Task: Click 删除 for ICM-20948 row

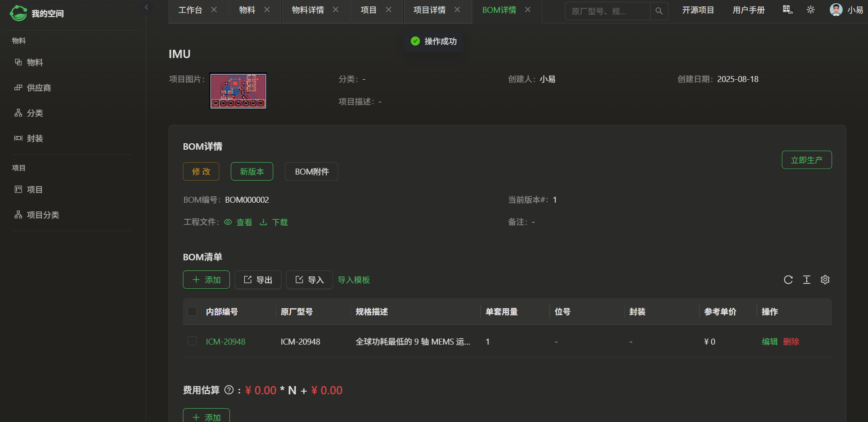Action: point(791,341)
